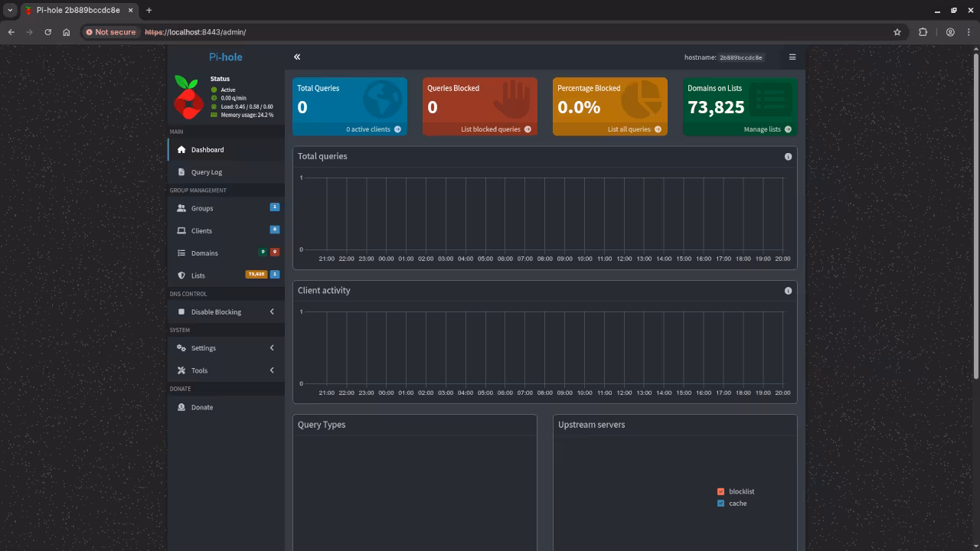Open the Clients management page
The width and height of the screenshot is (980, 551).
point(201,230)
